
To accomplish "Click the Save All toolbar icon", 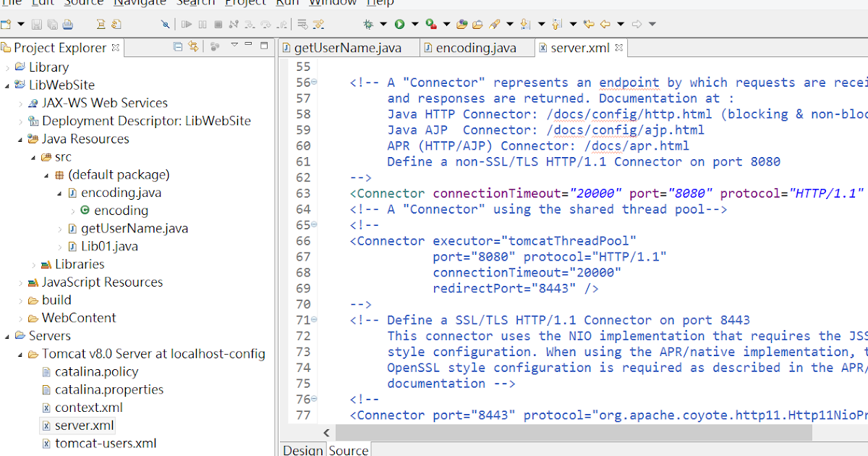I will click(x=53, y=24).
